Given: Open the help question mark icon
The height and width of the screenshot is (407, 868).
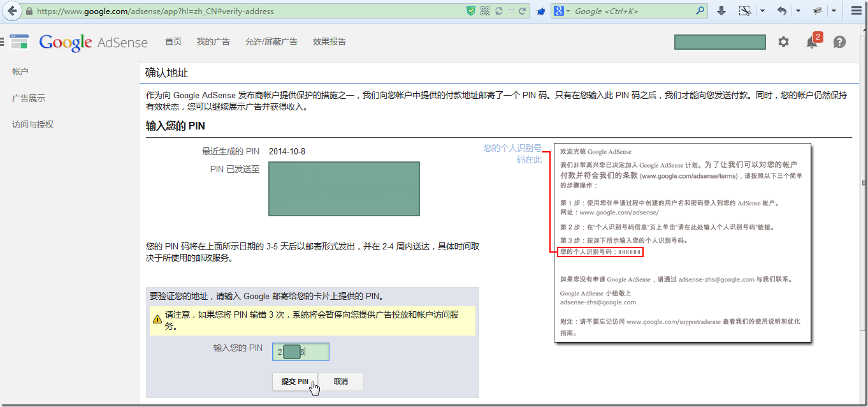Looking at the screenshot, I should click(x=840, y=42).
